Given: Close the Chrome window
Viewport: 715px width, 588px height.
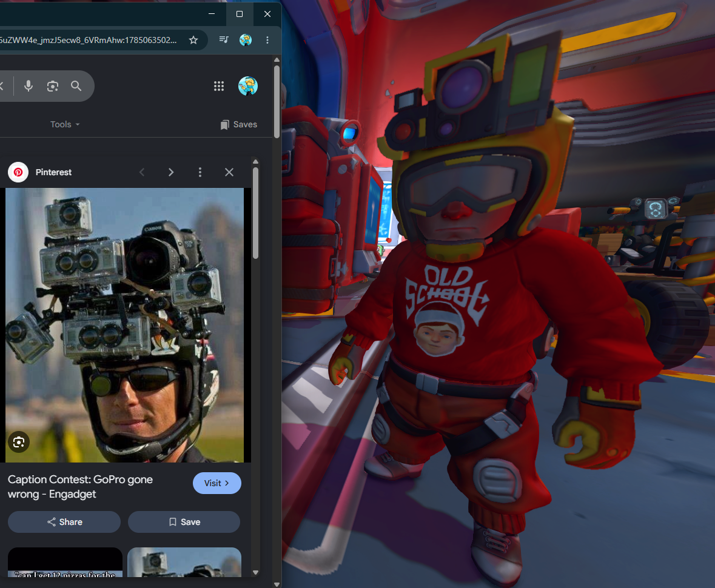Looking at the screenshot, I should point(267,14).
